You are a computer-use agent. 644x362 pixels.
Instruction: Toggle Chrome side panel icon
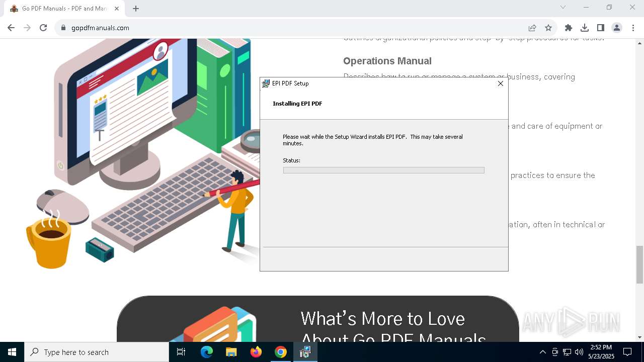pyautogui.click(x=601, y=28)
